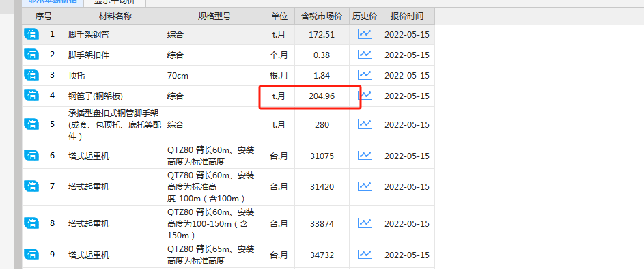
Task: Click 台.月 unit in row 6
Action: coord(279,156)
